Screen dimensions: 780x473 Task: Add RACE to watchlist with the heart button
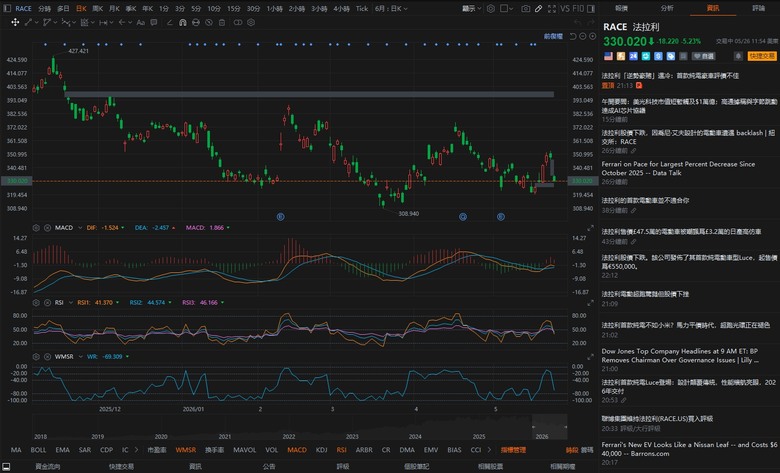(x=703, y=56)
